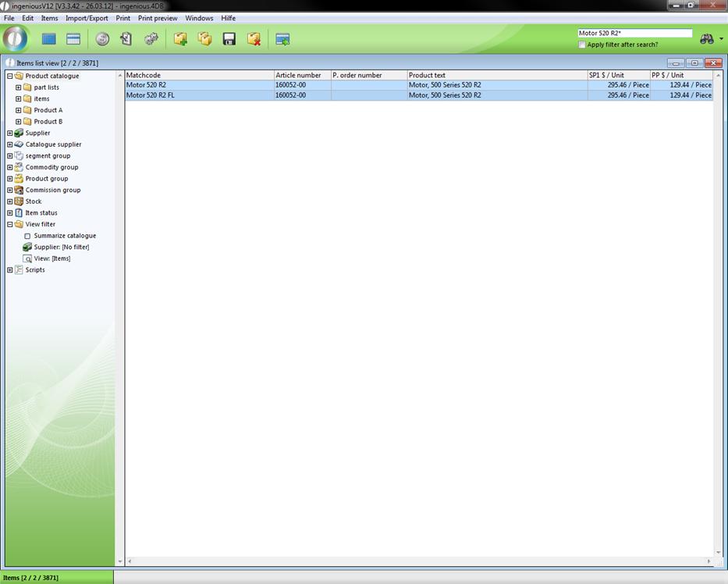This screenshot has width=728, height=584.
Task: Click the folder with green plus icon
Action: tap(180, 39)
